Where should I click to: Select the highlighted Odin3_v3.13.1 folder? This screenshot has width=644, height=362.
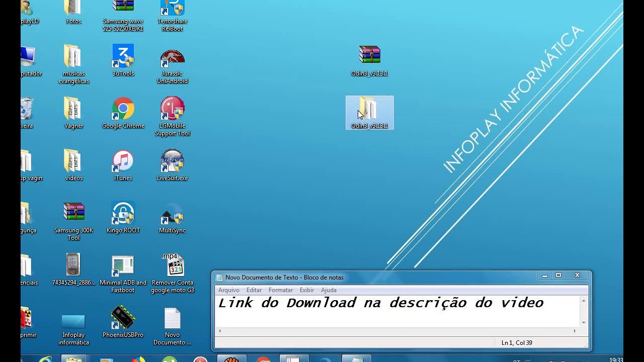pos(370,113)
